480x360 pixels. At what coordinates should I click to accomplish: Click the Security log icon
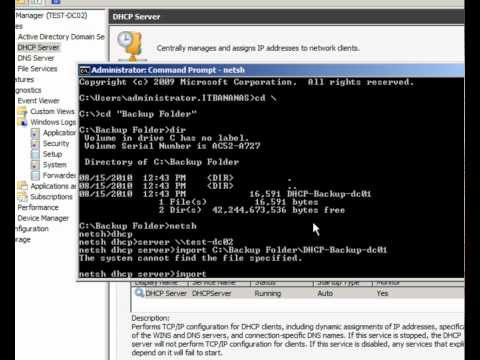35,144
